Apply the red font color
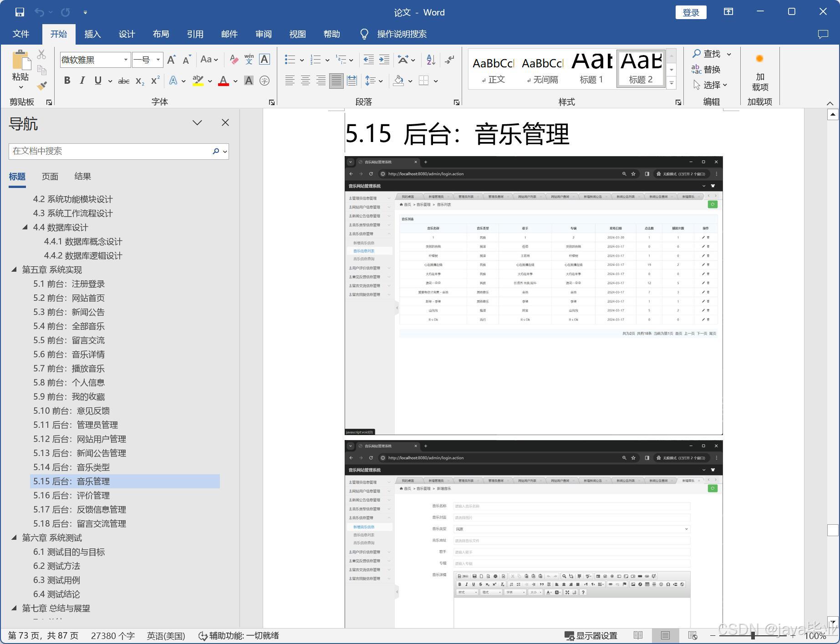Viewport: 840px width, 644px height. (223, 81)
